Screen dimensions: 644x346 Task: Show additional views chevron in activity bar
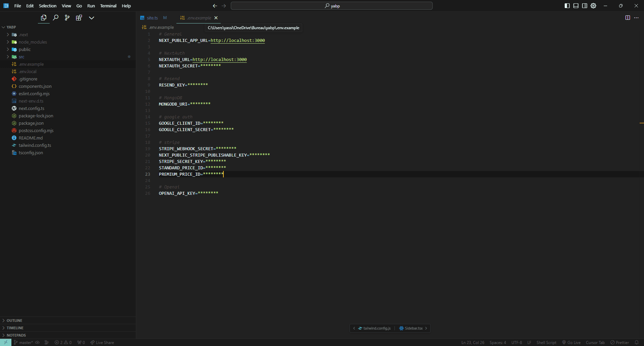tap(91, 18)
